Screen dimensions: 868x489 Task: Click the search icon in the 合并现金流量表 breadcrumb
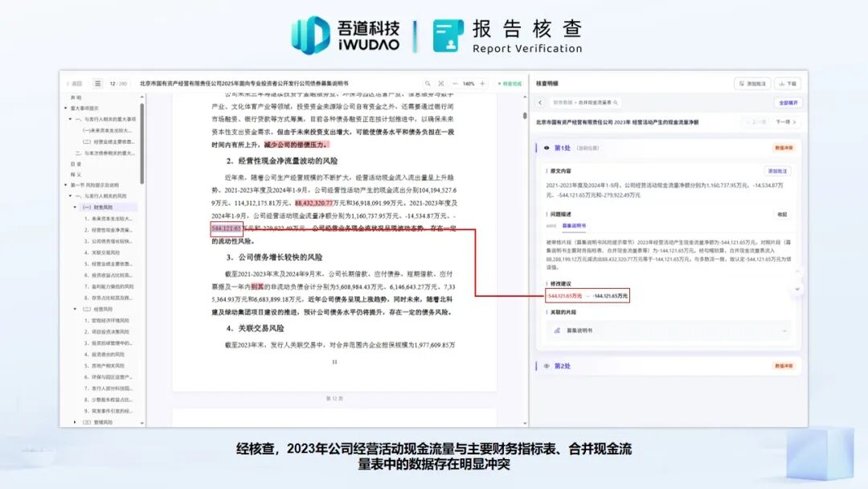click(x=615, y=102)
